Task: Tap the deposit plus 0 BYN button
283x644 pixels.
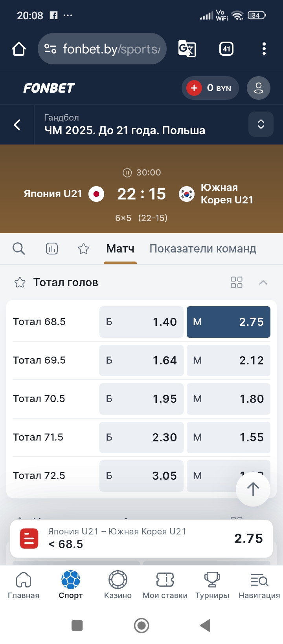Action: coord(210,88)
